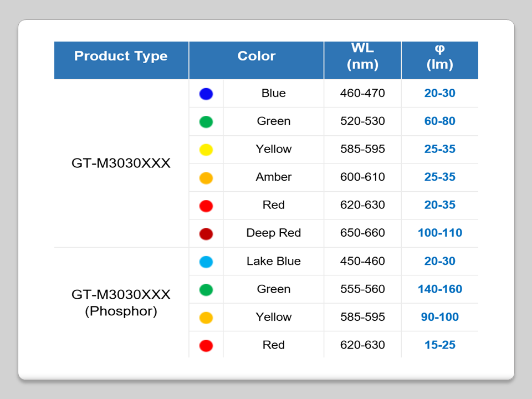The width and height of the screenshot is (532, 399).
Task: Click the blue color dot
Action: coord(206,94)
